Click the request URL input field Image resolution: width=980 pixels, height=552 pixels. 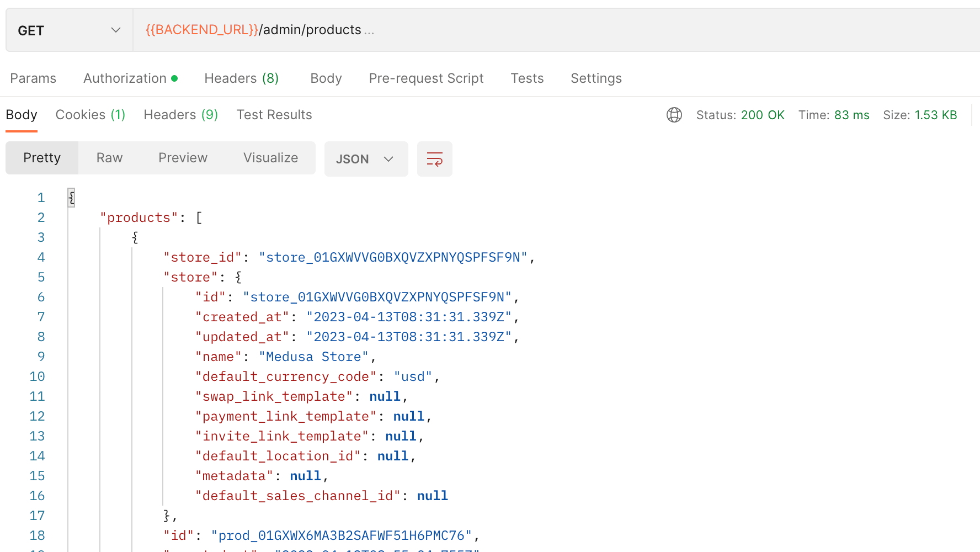pyautogui.click(x=497, y=30)
